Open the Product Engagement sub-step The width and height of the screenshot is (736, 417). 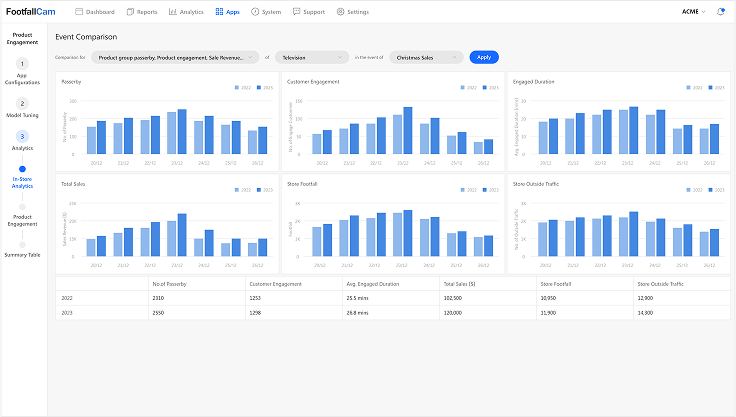(22, 220)
